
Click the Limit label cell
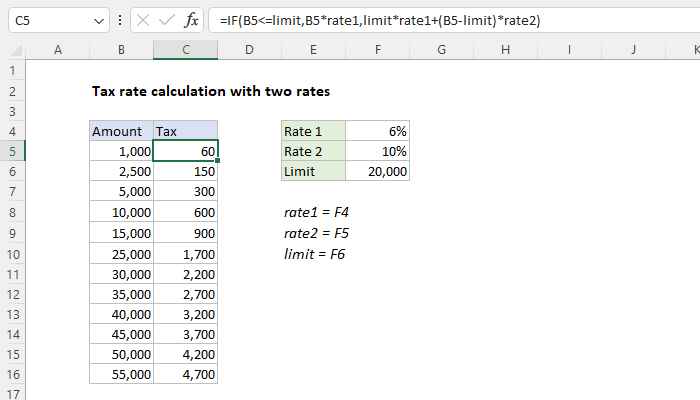pos(313,171)
